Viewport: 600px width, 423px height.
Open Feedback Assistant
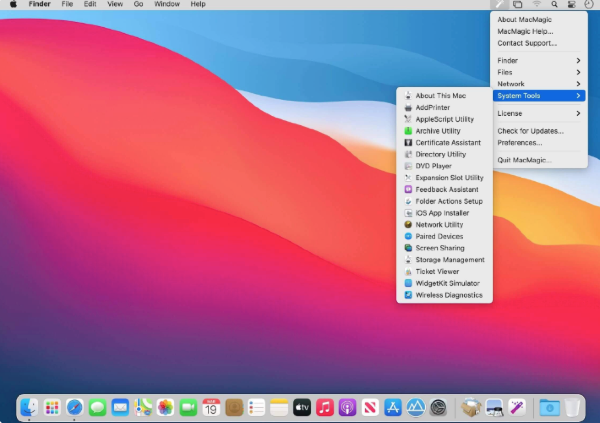tap(444, 189)
